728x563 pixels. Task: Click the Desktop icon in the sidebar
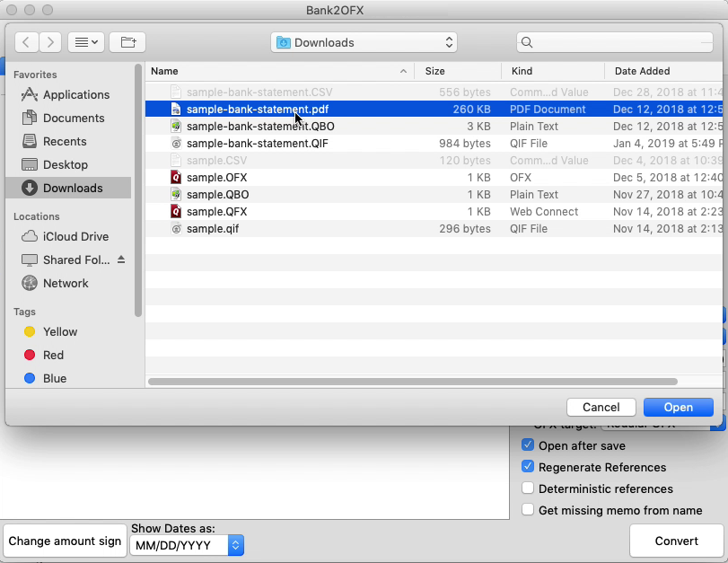(30, 164)
